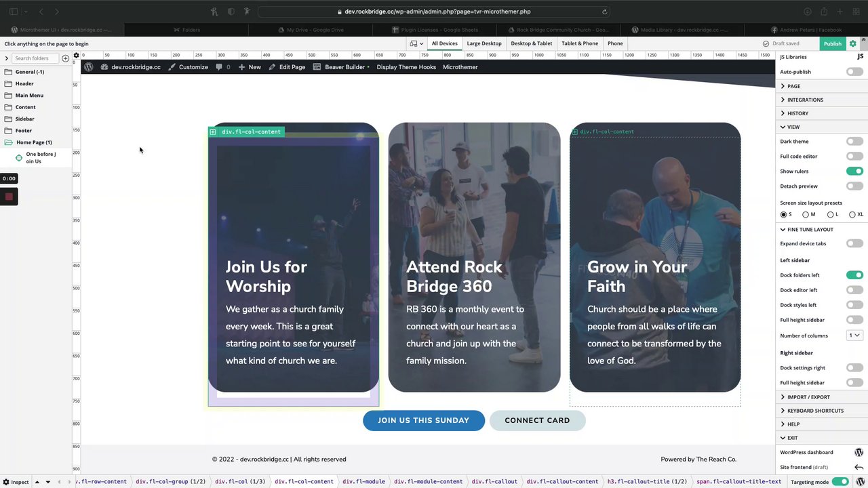Viewport: 868px width, 488px height.
Task: Toggle the Full code editor switch
Action: pos(854,157)
